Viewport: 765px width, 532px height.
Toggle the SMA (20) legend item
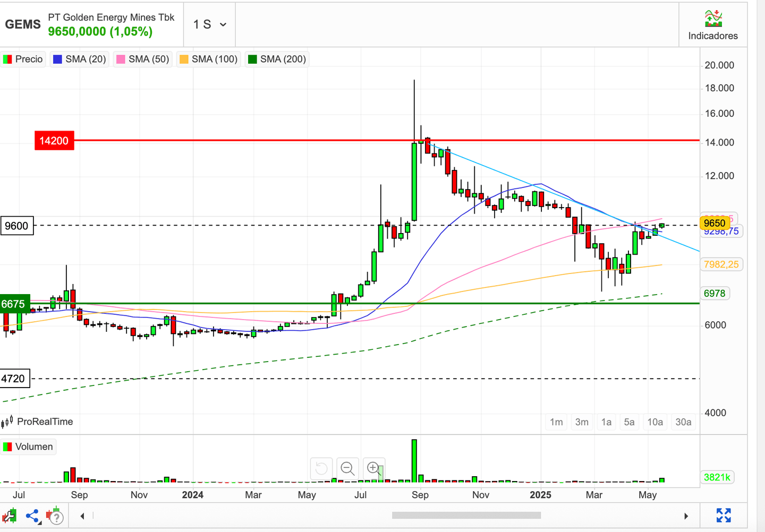click(80, 59)
